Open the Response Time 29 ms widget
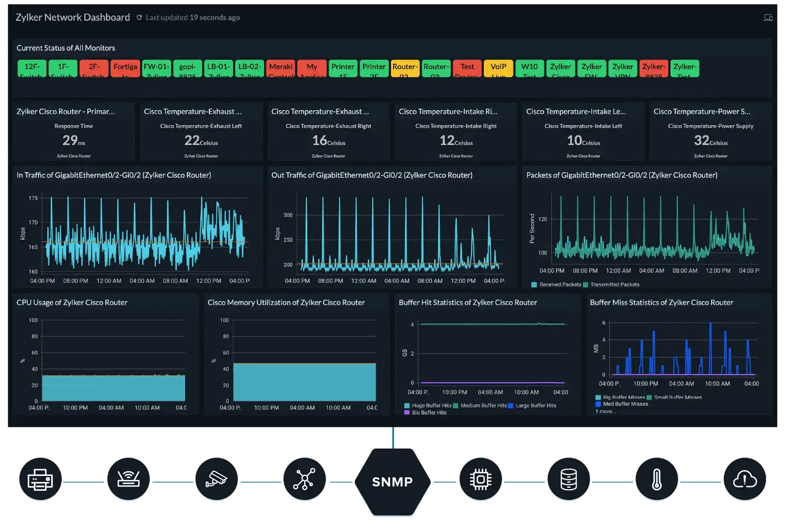Viewport: 785px width, 532px height. [74, 132]
